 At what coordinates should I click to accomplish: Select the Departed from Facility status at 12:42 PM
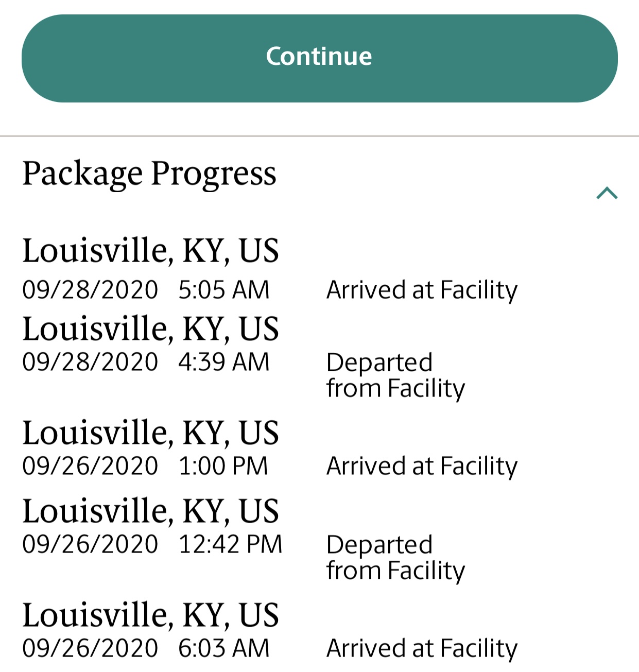point(395,557)
